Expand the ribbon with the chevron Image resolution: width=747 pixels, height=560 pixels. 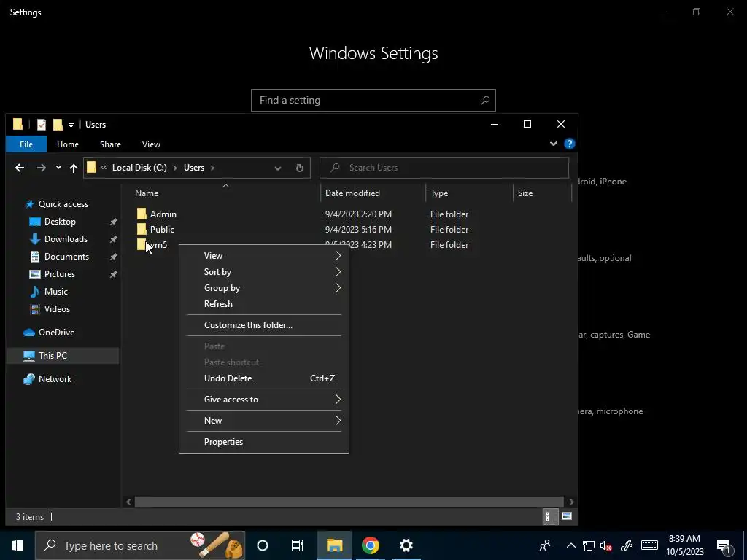pos(554,144)
